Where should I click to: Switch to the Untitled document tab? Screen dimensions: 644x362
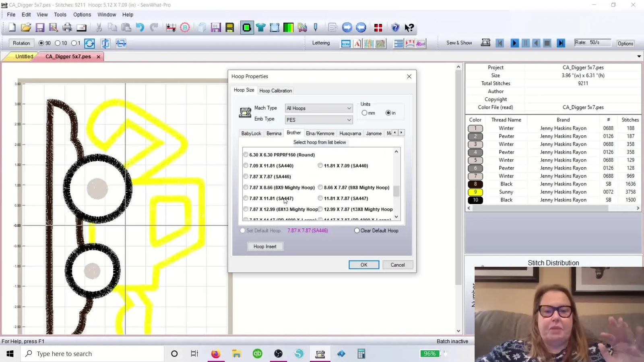[x=24, y=57]
